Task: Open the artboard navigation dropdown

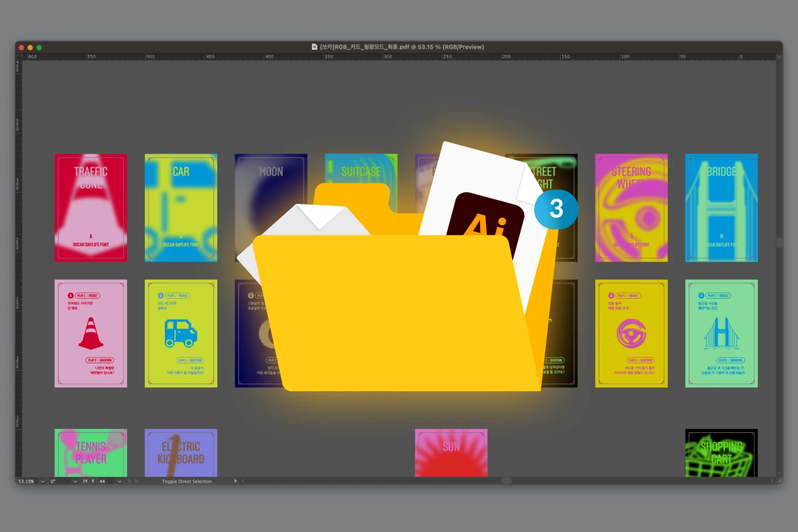Action: tap(119, 481)
